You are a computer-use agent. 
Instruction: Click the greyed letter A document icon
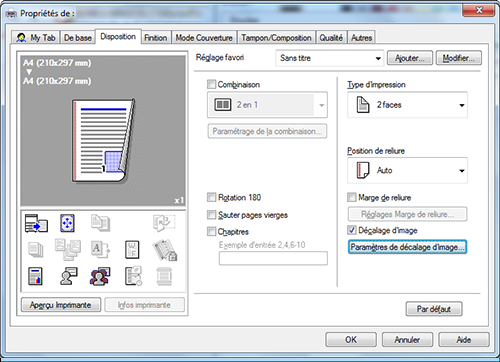pyautogui.click(x=100, y=250)
